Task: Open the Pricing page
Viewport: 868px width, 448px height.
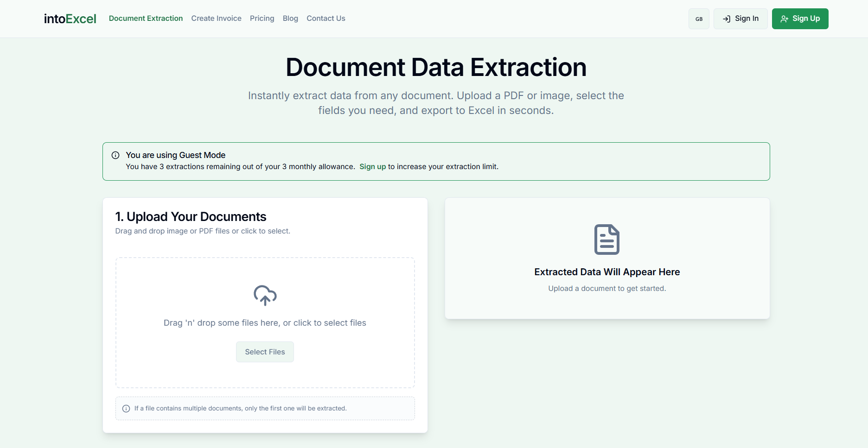Action: click(x=262, y=19)
